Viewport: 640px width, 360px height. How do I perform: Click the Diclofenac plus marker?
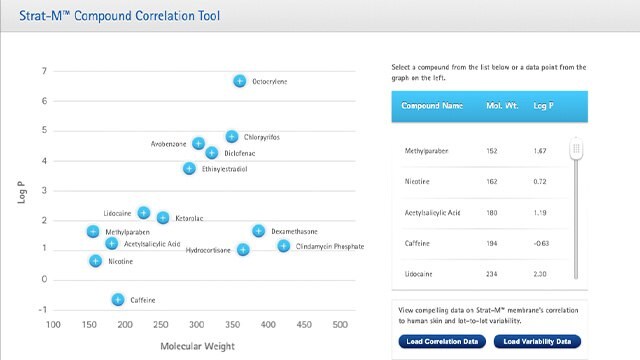[211, 153]
